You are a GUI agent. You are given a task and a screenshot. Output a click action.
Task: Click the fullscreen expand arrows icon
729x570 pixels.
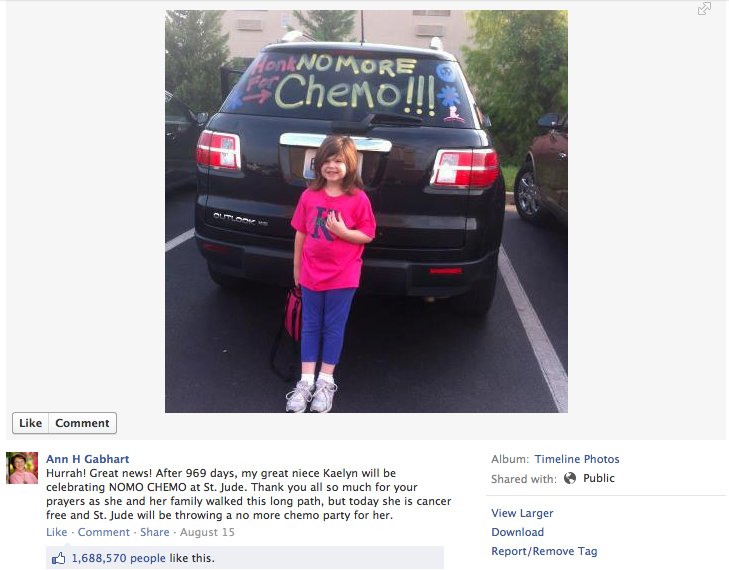[704, 8]
